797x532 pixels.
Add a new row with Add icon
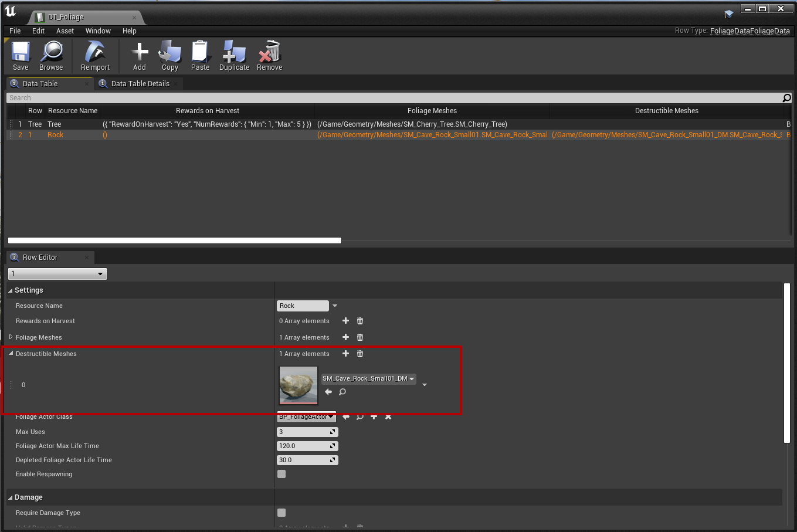140,56
